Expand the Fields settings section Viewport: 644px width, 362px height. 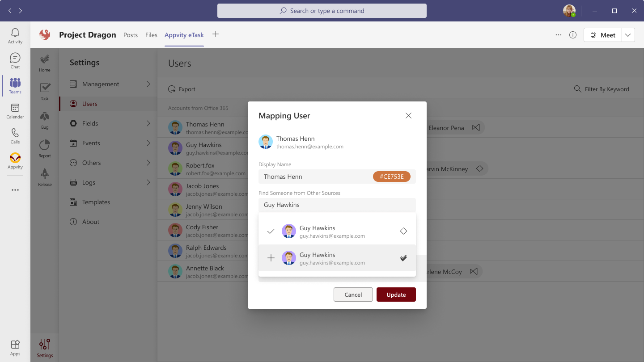148,123
